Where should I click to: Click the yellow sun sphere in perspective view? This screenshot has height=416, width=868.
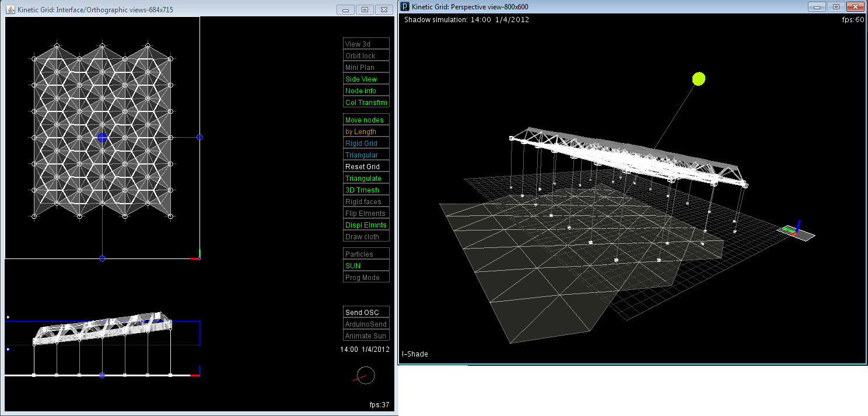point(698,79)
